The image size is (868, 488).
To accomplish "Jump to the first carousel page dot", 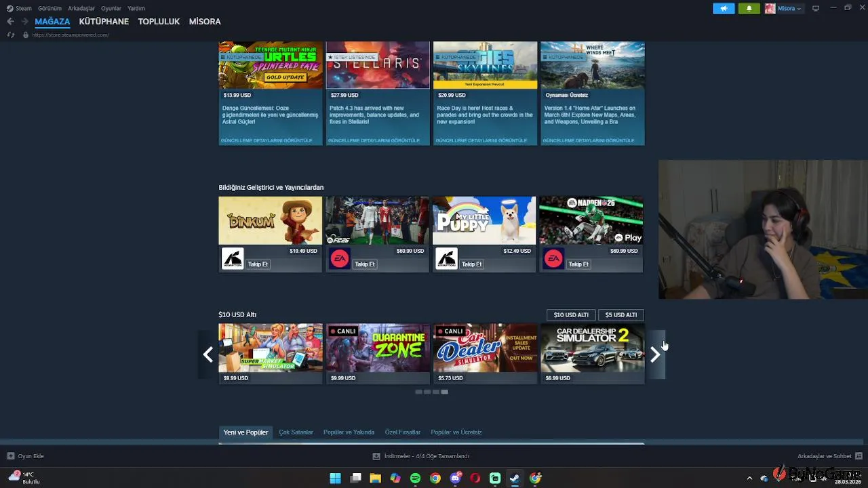I will pyautogui.click(x=418, y=392).
